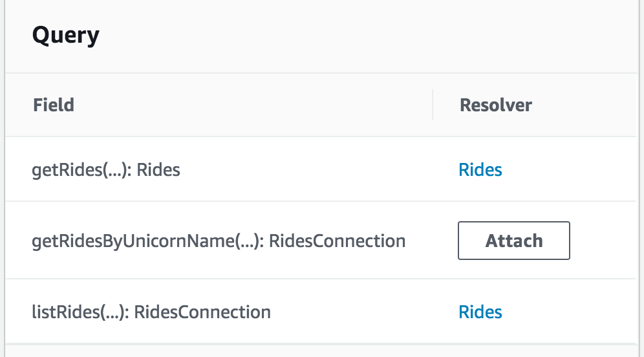Click the Resolver column header

coord(496,105)
